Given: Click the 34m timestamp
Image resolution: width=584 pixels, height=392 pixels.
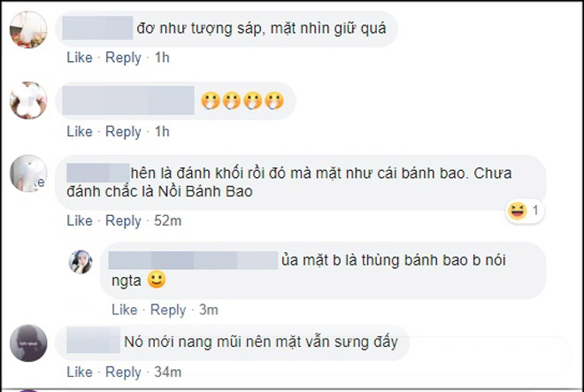Looking at the screenshot, I should click(167, 371).
